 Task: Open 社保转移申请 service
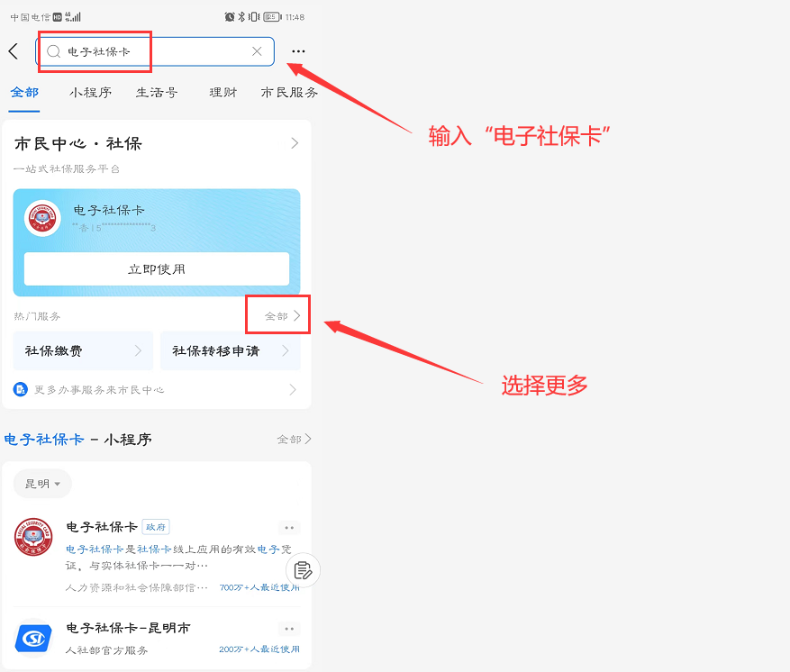(x=231, y=350)
